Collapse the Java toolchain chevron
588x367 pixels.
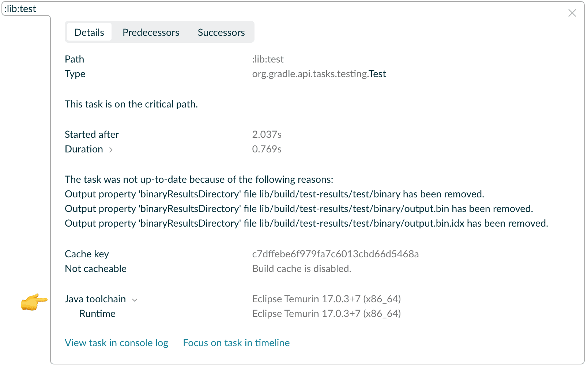click(x=135, y=300)
